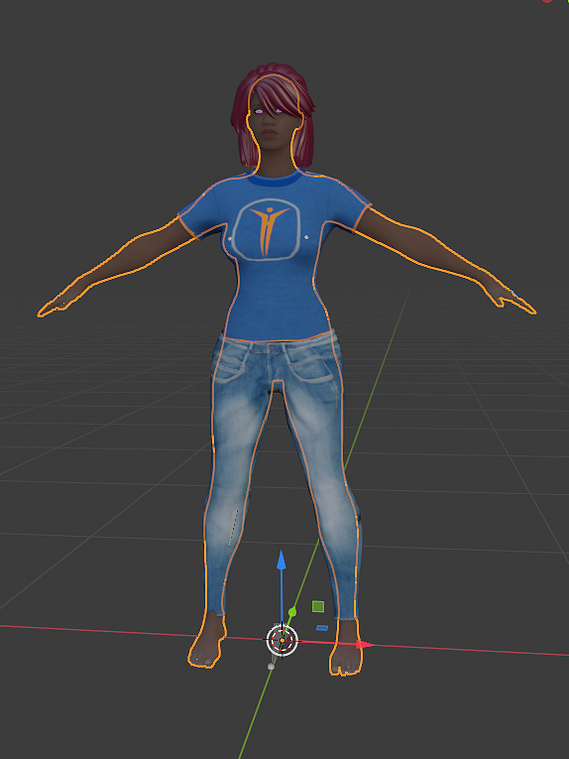Select the blue square plane gizmo handle
This screenshot has width=569, height=759.
pos(322,628)
